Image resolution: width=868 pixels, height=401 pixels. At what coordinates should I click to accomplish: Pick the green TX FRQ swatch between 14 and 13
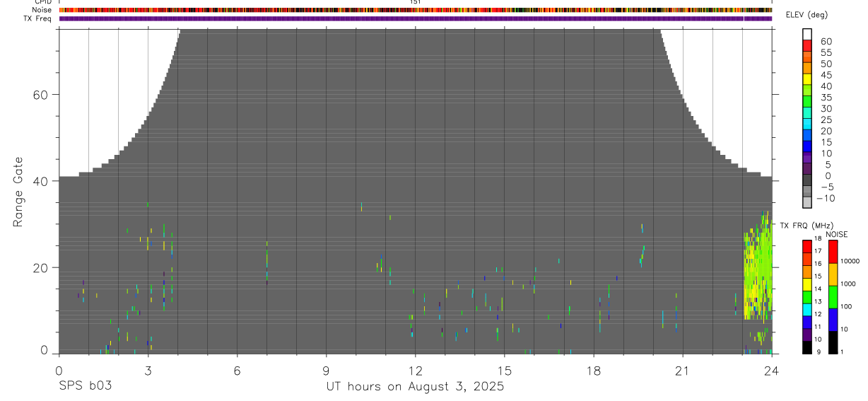click(807, 296)
